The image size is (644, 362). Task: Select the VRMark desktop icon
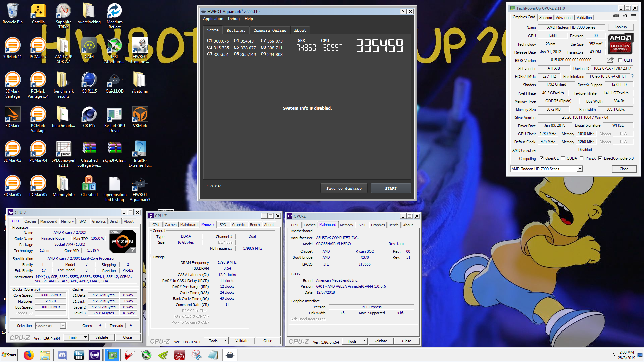click(140, 117)
